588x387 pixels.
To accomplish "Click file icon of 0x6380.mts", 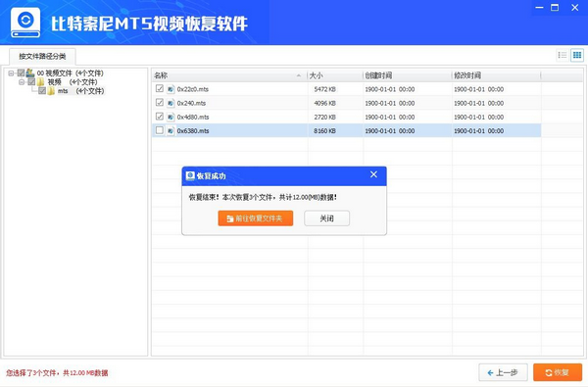I will (x=171, y=131).
